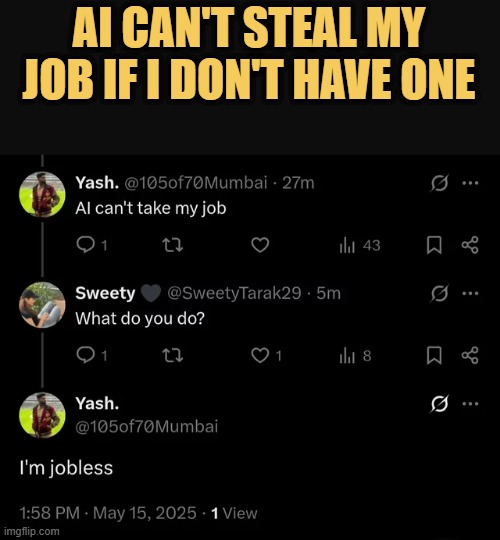500x540 pixels.
Task: Open @SweetyTarak29 profile handle
Action: (234, 293)
